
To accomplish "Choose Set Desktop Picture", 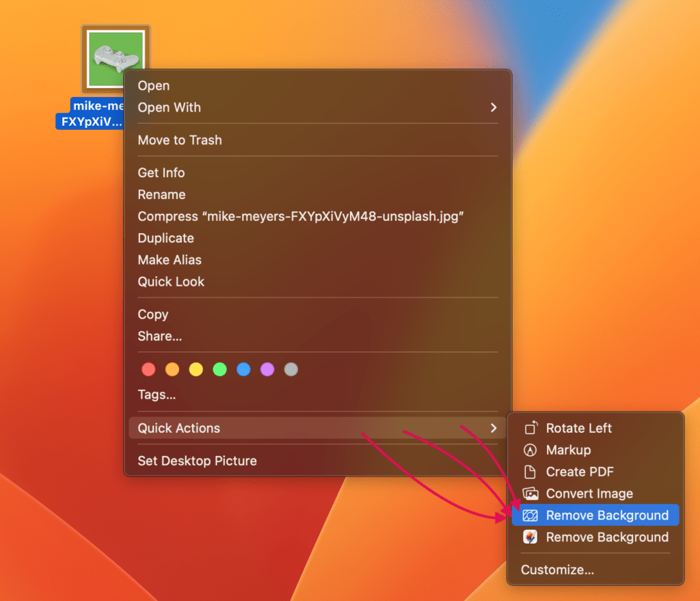I will pos(317,461).
